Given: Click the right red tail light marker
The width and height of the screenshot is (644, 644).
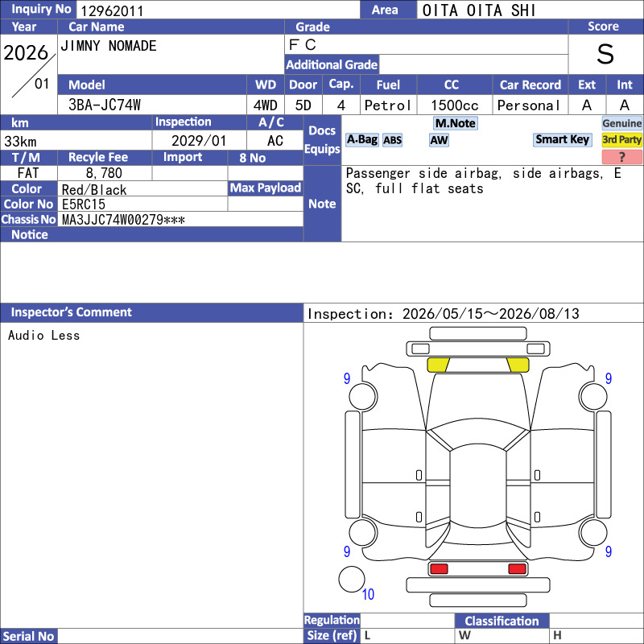Looking at the screenshot, I should click(x=517, y=569).
